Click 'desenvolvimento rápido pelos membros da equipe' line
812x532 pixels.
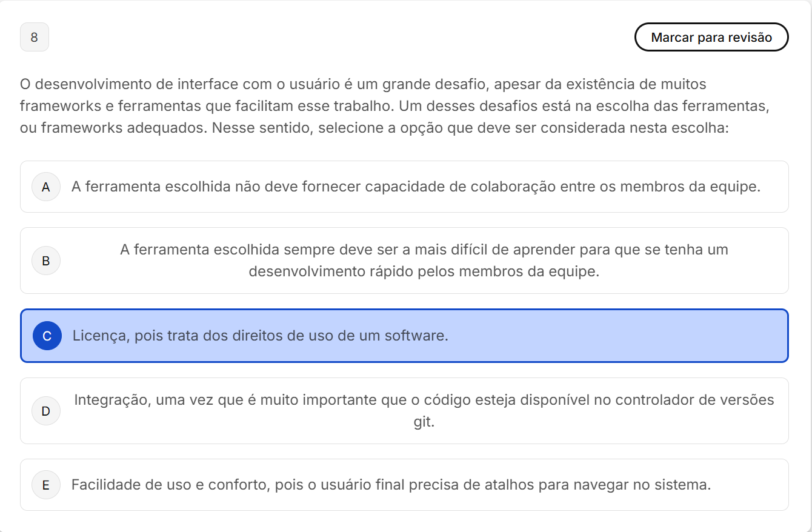pyautogui.click(x=424, y=271)
